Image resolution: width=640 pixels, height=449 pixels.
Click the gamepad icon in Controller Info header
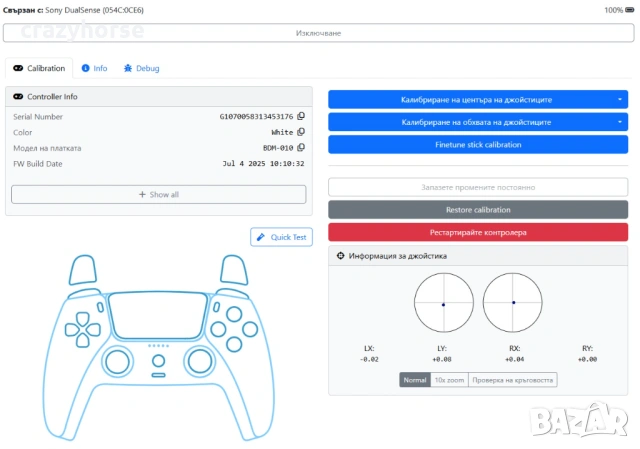coord(18,96)
